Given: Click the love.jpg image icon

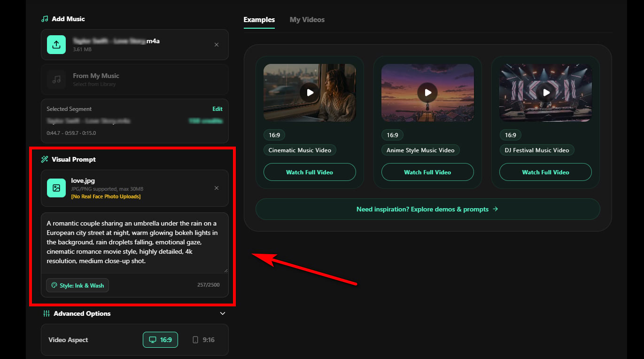Looking at the screenshot, I should (x=56, y=188).
